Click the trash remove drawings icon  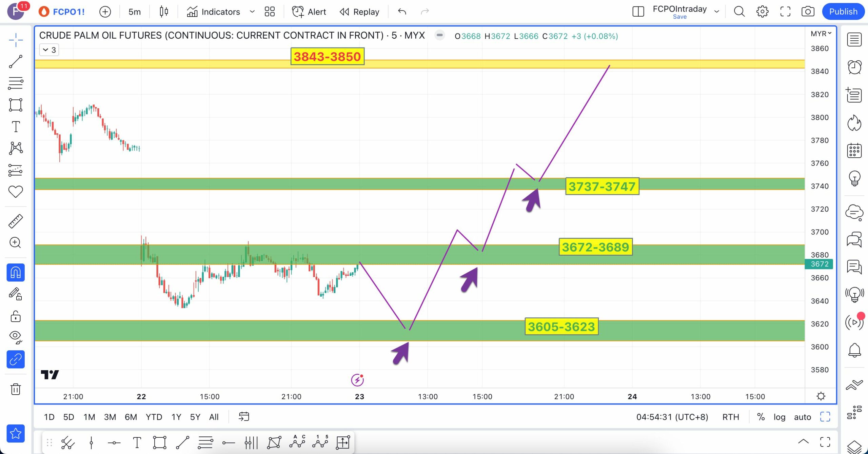16,389
